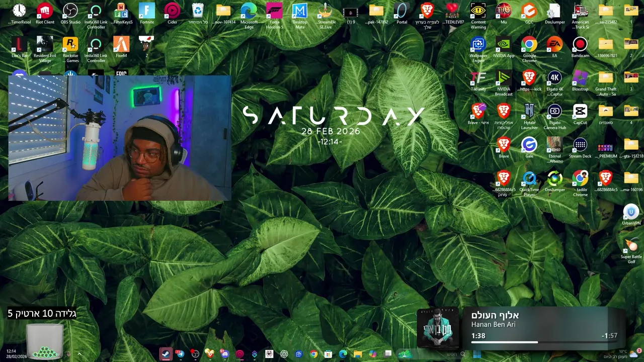644x362 pixels.
Task: Open the Super Battle Golf shortcut
Action: pos(631,250)
